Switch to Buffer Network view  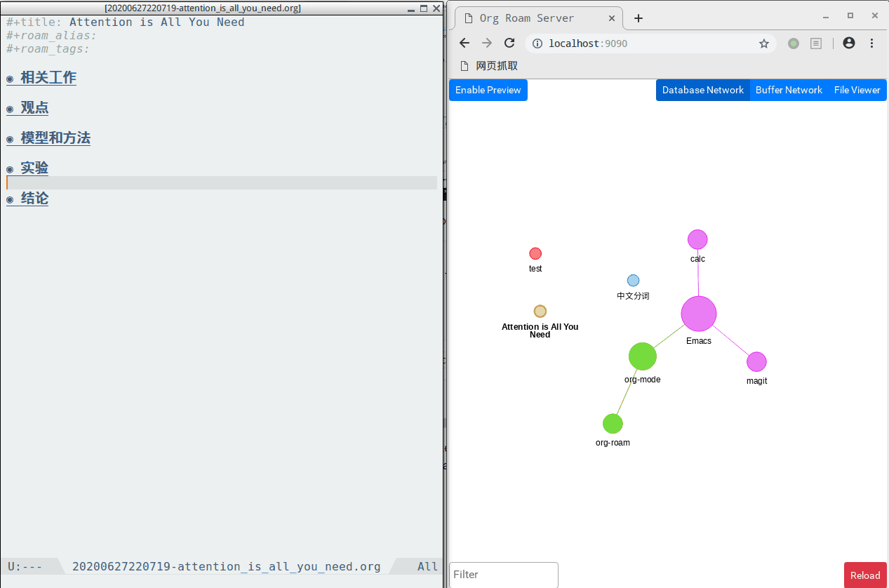(789, 90)
